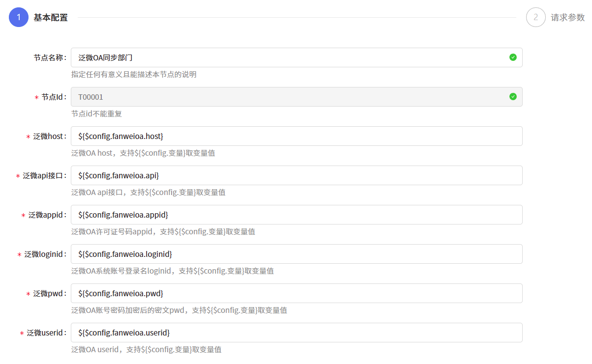Click step 2 circle icon for 请求参数
This screenshot has width=592, height=364.
tap(535, 17)
